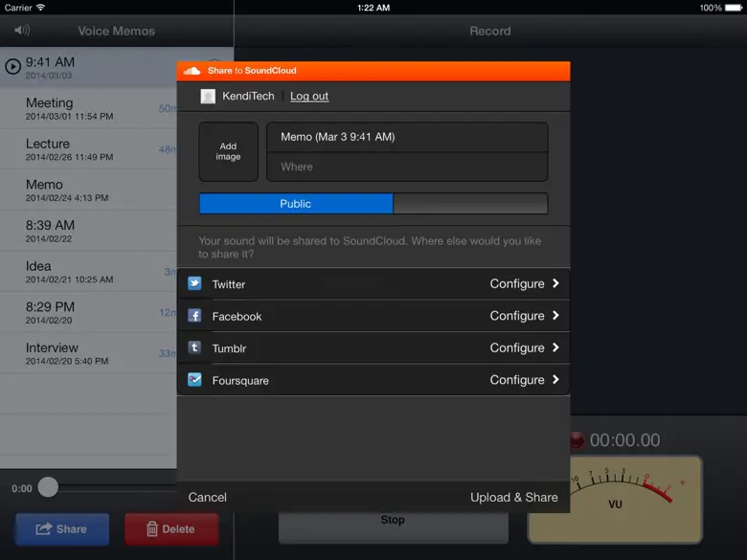Click the Wi-Fi status icon
This screenshot has height=560, width=747.
(x=40, y=8)
